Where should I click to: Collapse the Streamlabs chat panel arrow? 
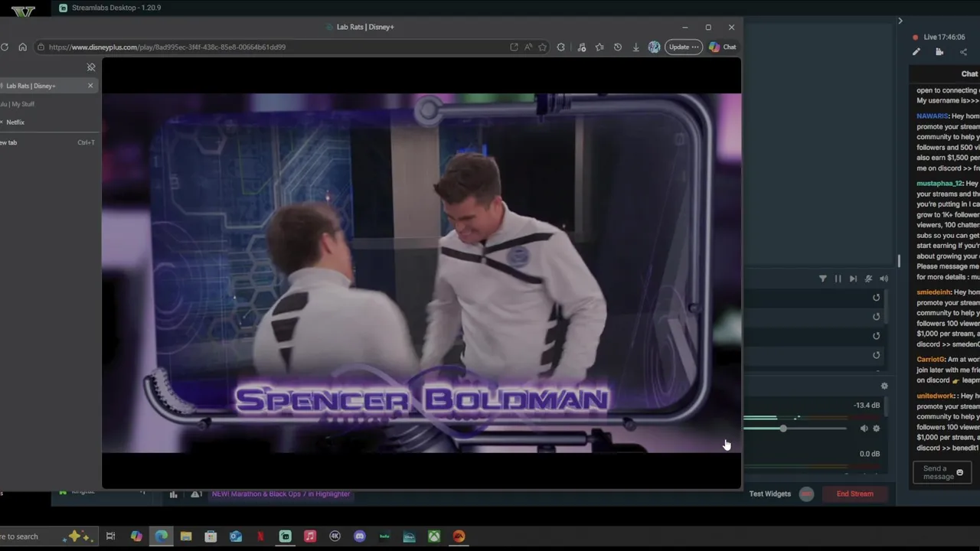click(x=900, y=21)
